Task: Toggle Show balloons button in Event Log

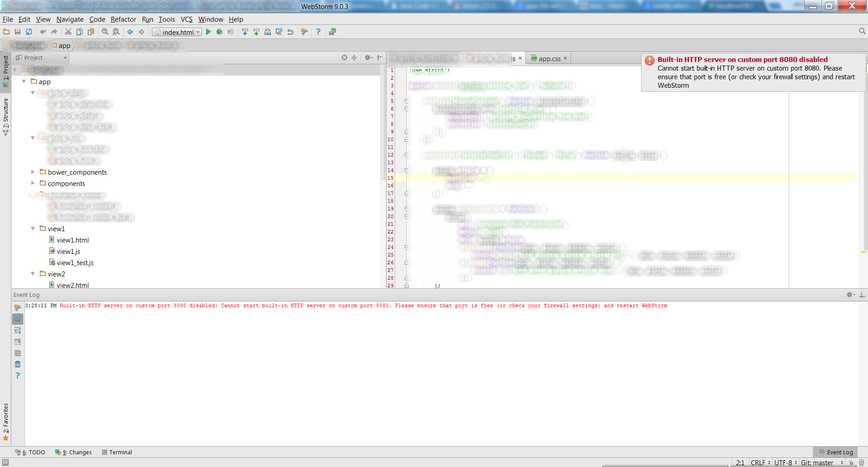Action: [18, 319]
